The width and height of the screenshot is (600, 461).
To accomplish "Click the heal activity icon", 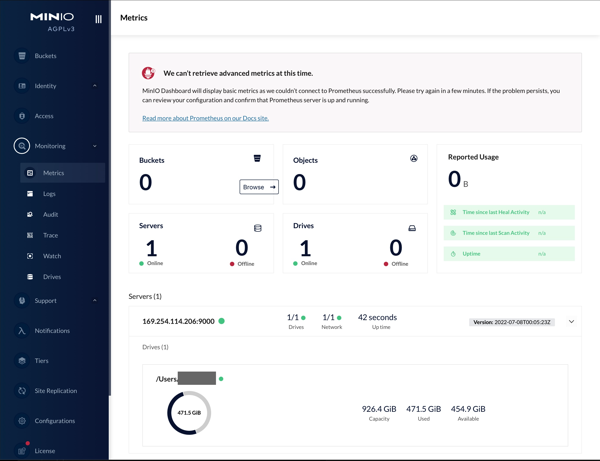I will (453, 212).
